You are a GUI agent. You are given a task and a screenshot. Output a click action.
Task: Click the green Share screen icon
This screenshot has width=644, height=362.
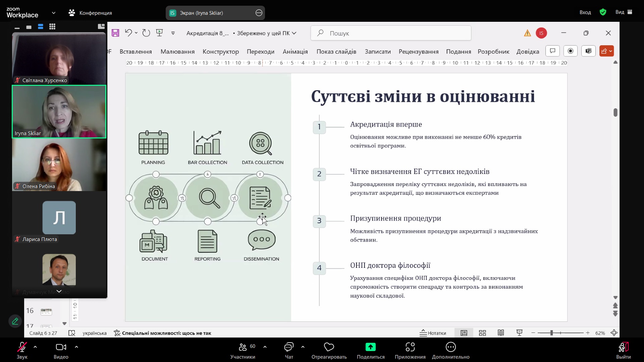370,347
